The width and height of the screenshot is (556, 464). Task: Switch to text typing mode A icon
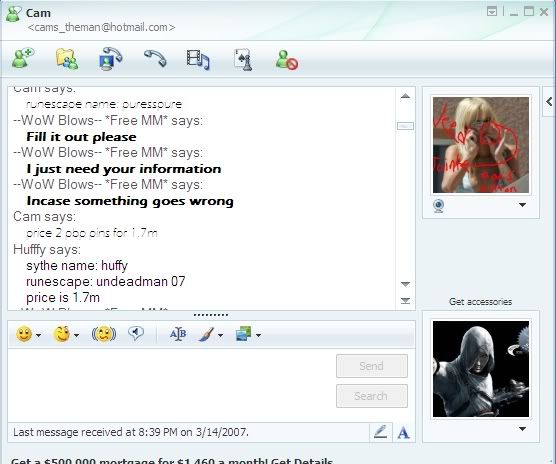click(x=404, y=432)
